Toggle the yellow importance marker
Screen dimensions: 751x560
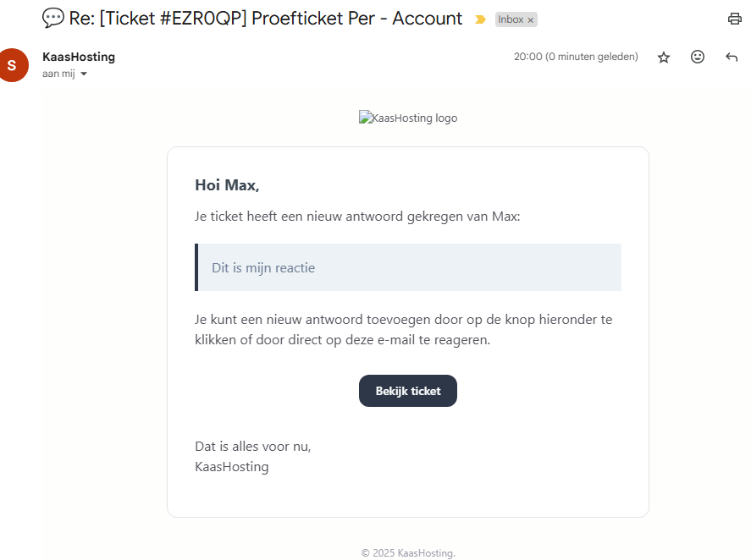[480, 19]
